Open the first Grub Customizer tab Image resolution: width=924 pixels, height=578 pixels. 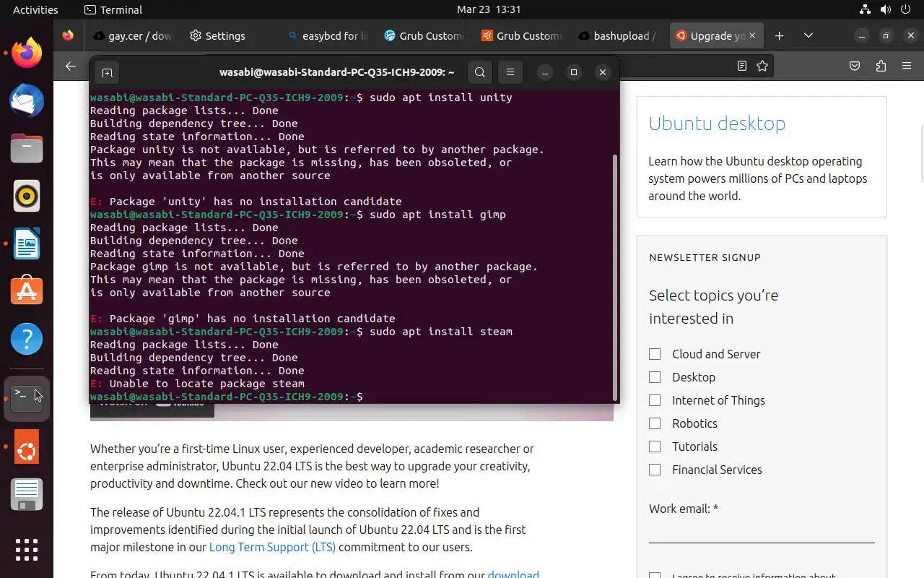pos(423,35)
